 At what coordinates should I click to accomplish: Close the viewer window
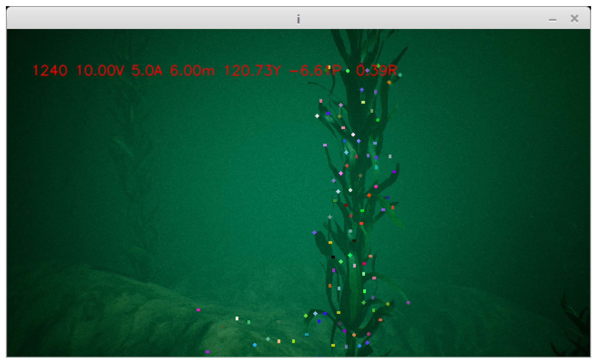[575, 19]
